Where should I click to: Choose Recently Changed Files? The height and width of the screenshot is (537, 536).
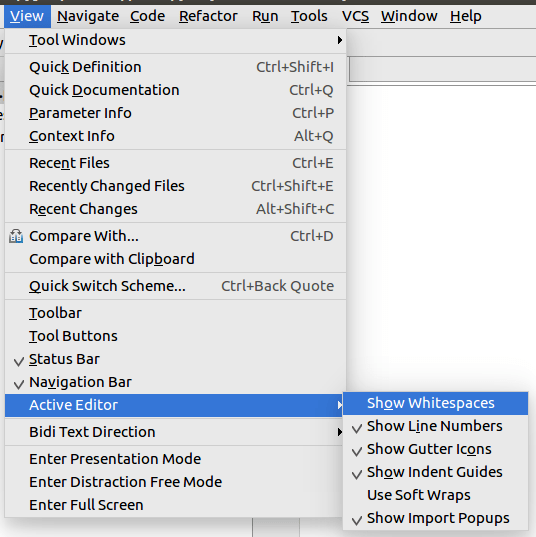point(175,186)
